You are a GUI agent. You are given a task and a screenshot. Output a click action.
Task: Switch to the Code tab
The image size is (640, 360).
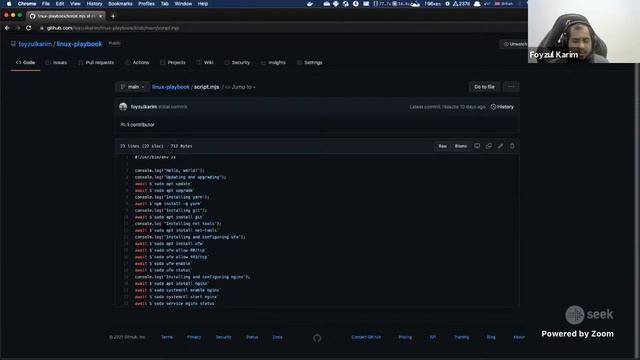[x=25, y=62]
